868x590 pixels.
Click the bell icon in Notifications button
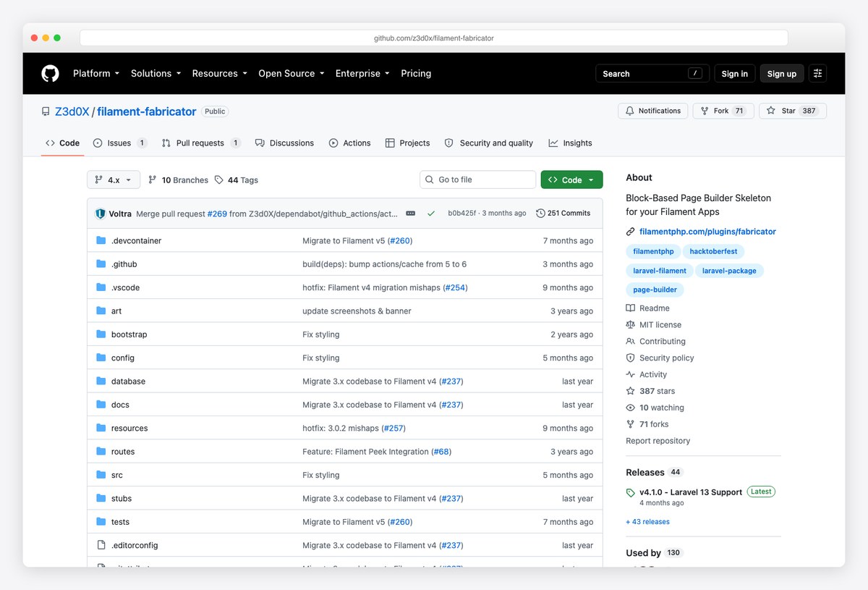pos(630,111)
